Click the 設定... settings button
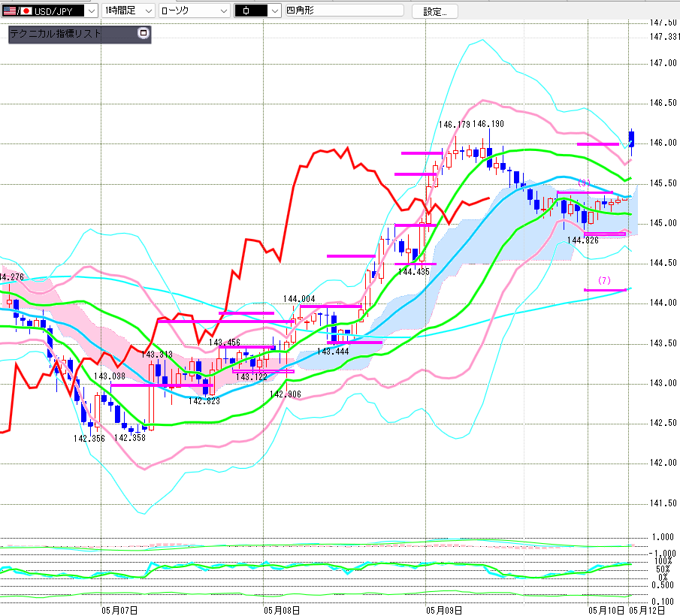Image resolution: width=680 pixels, height=616 pixels. [434, 11]
